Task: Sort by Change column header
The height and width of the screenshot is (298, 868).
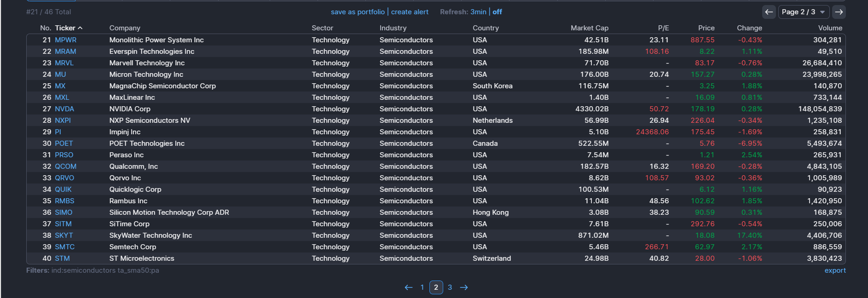Action: [x=749, y=28]
